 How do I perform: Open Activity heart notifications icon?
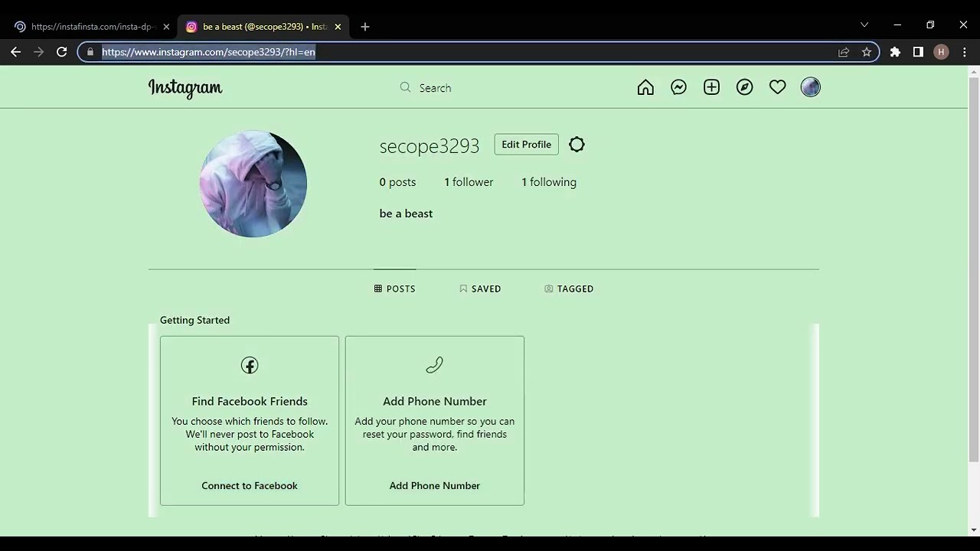[x=777, y=87]
